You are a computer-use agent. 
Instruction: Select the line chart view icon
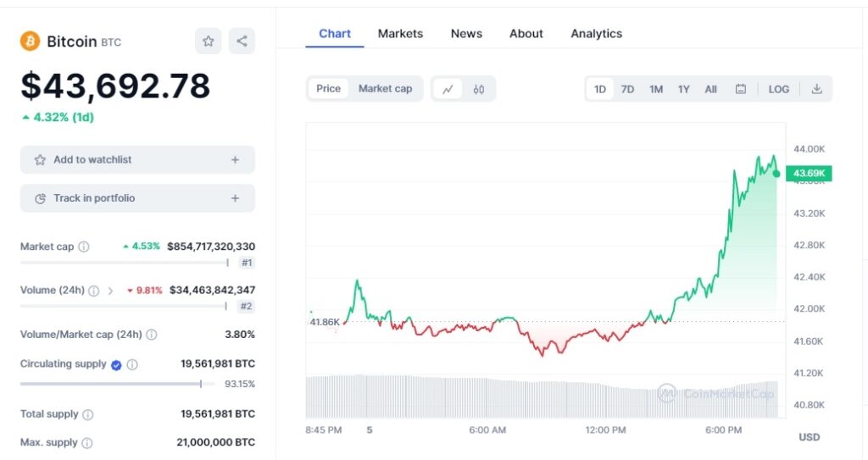pos(448,89)
